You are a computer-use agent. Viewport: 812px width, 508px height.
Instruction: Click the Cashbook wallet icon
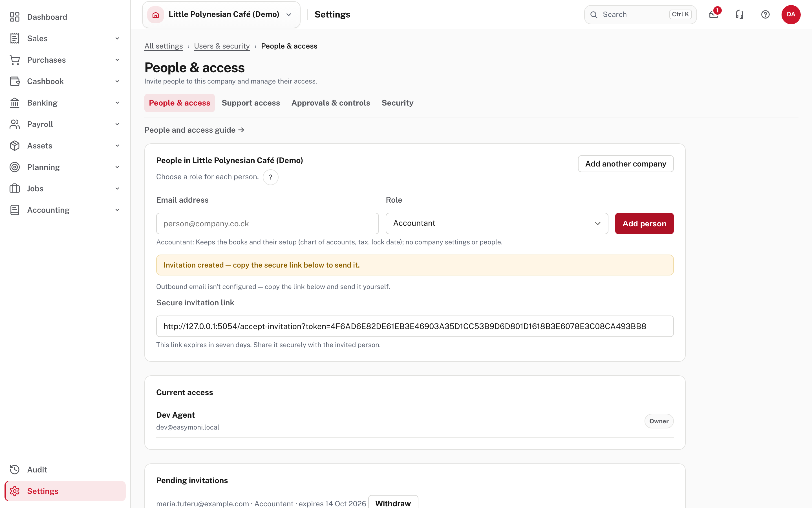tap(14, 81)
